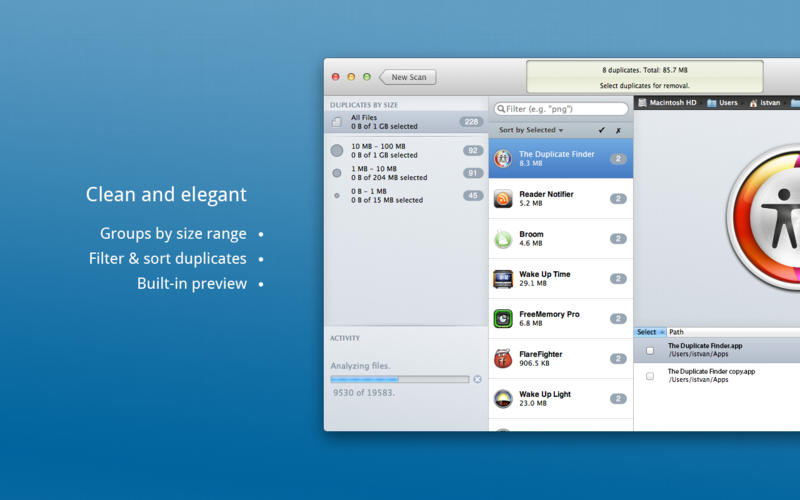Click the Wake Up Time icon
This screenshot has height=500, width=800.
[503, 279]
